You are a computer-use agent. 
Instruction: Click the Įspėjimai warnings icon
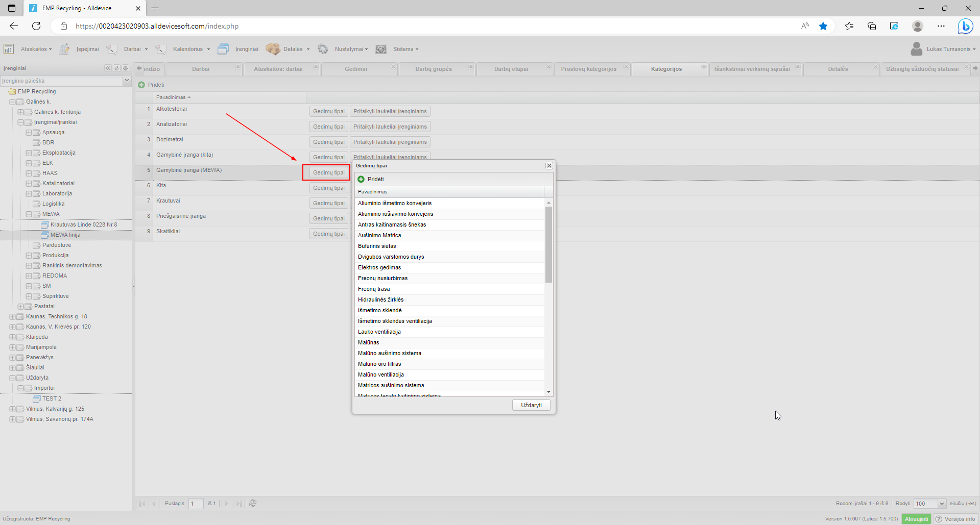pos(65,49)
